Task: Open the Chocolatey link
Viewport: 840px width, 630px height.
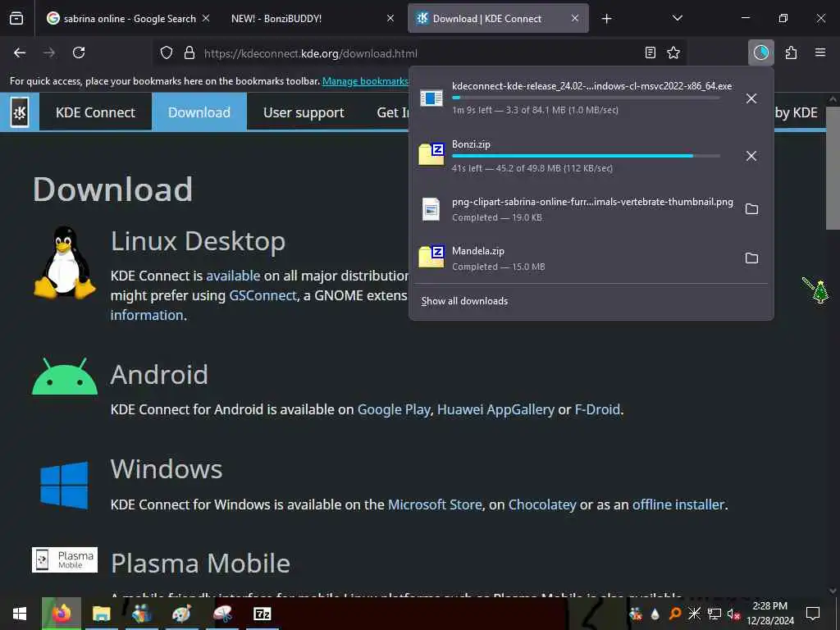Action: (x=542, y=504)
